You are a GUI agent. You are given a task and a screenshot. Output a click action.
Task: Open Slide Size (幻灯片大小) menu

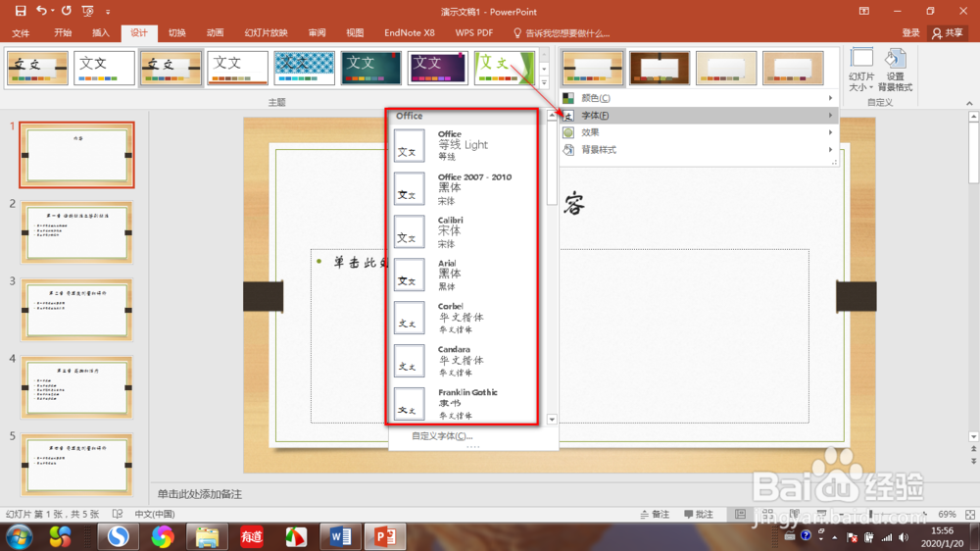pyautogui.click(x=861, y=70)
